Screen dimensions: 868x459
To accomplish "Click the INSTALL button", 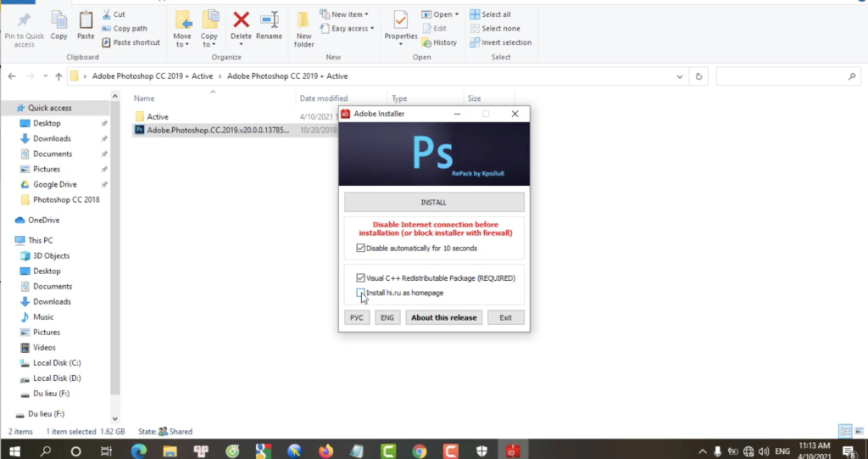I will (434, 202).
